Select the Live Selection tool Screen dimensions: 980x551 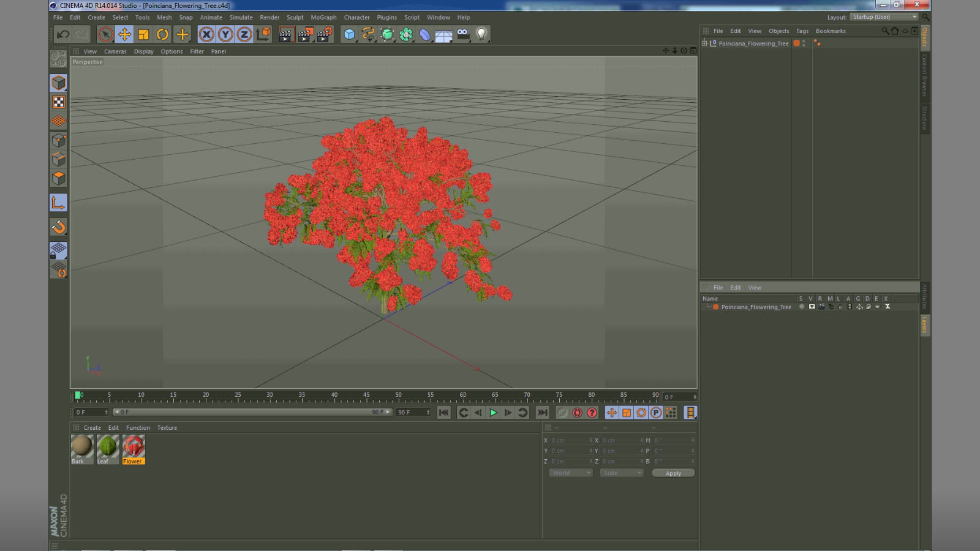[105, 34]
